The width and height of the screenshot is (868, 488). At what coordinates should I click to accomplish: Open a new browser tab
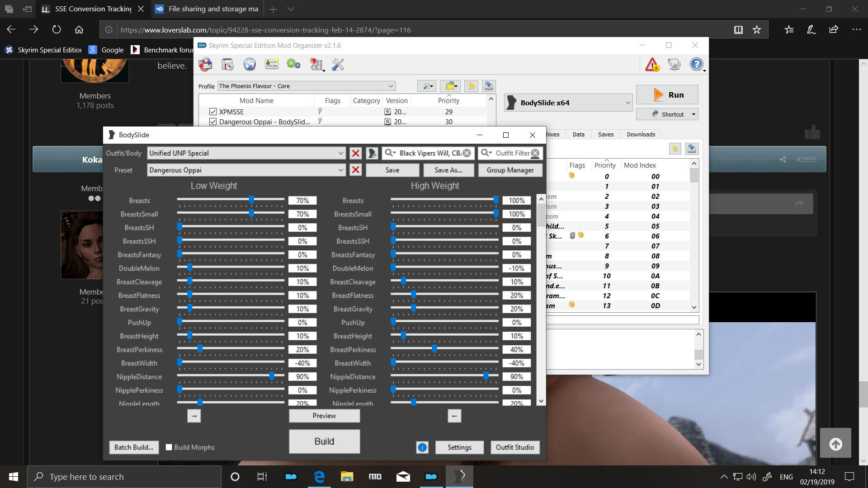pos(273,9)
